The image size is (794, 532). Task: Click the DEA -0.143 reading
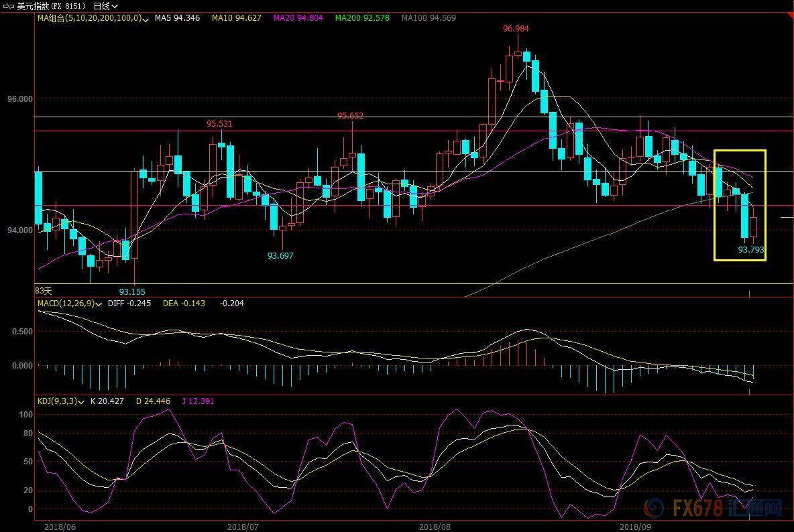pyautogui.click(x=184, y=304)
